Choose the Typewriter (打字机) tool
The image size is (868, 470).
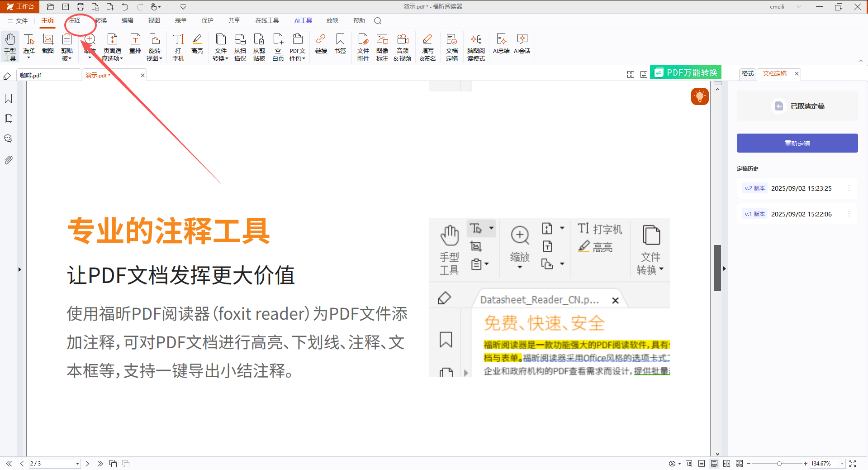pos(178,47)
